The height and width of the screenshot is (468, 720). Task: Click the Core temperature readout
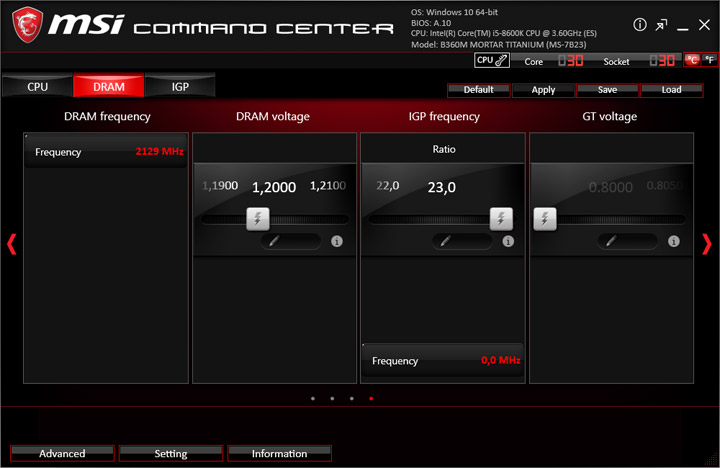click(x=571, y=61)
